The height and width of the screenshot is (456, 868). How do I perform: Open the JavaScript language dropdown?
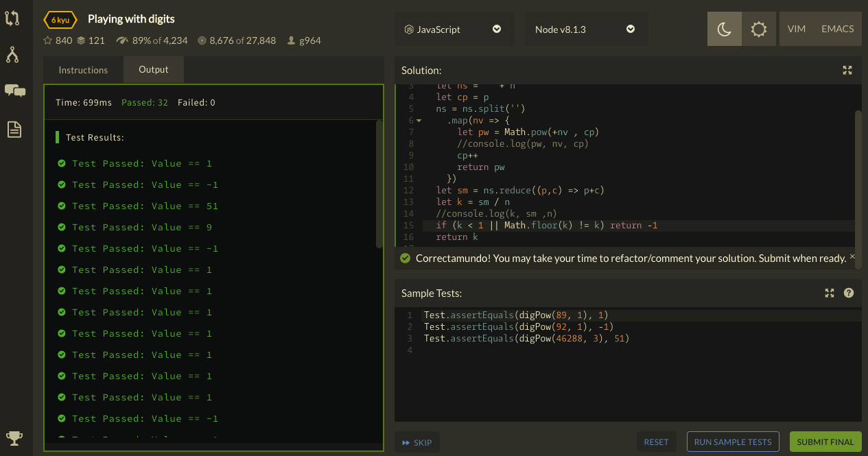(454, 29)
